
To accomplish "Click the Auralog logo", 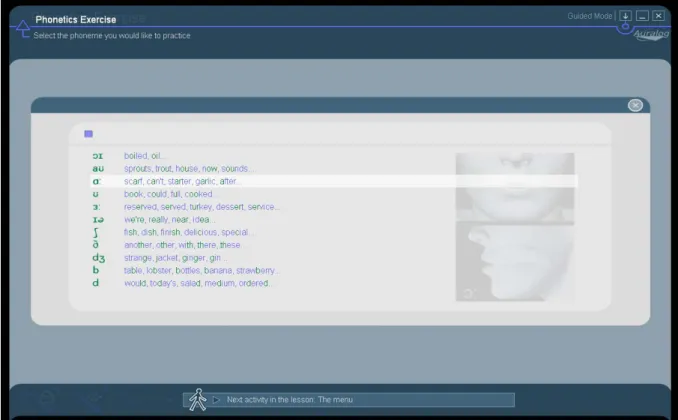I will click(x=651, y=35).
